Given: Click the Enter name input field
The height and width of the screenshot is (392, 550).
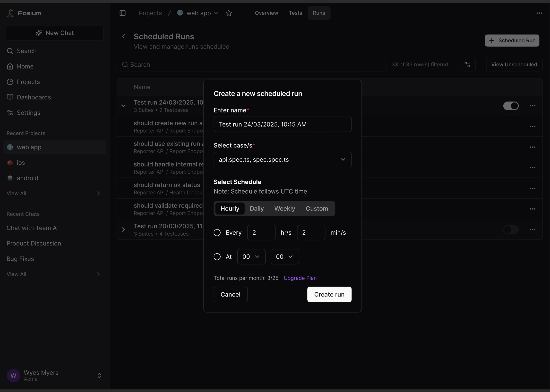Looking at the screenshot, I should point(283,124).
